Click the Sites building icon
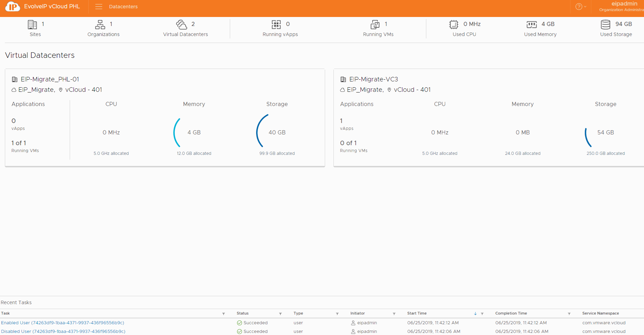Viewport: 644px width, 335px height. coord(32,25)
